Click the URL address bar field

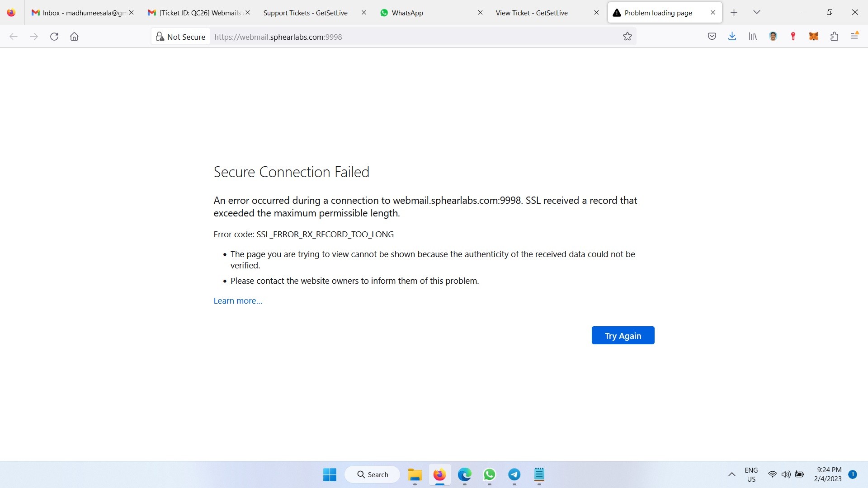pyautogui.click(x=407, y=37)
